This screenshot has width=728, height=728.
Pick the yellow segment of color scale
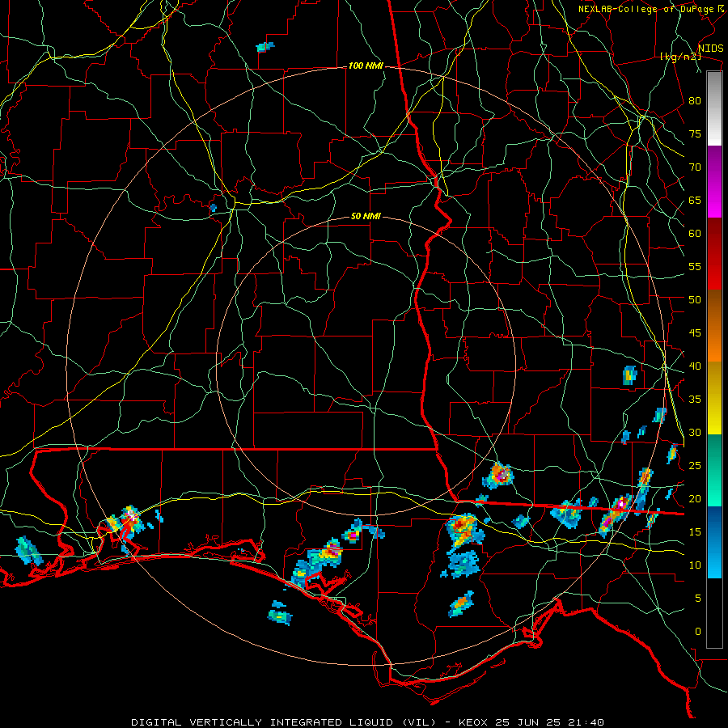click(714, 398)
